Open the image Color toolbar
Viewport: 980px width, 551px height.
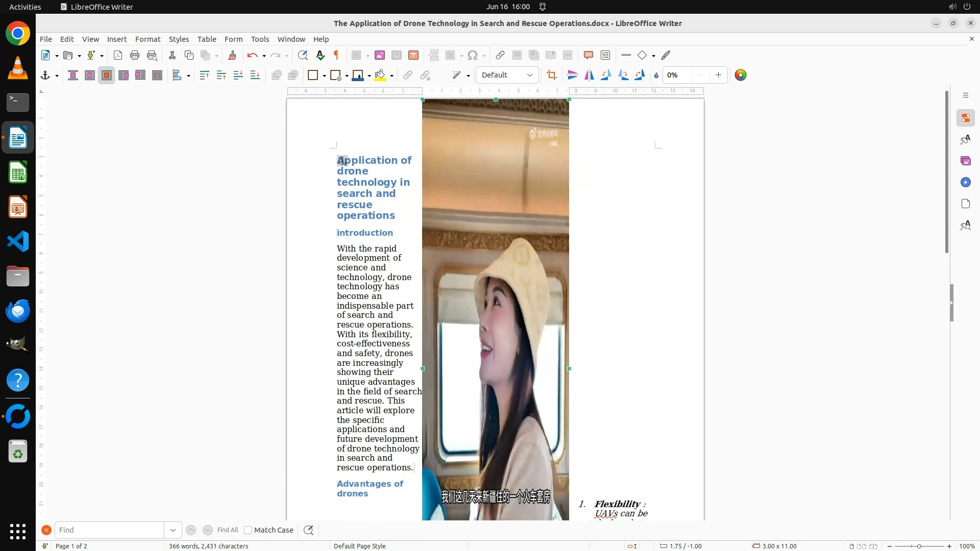pos(740,76)
